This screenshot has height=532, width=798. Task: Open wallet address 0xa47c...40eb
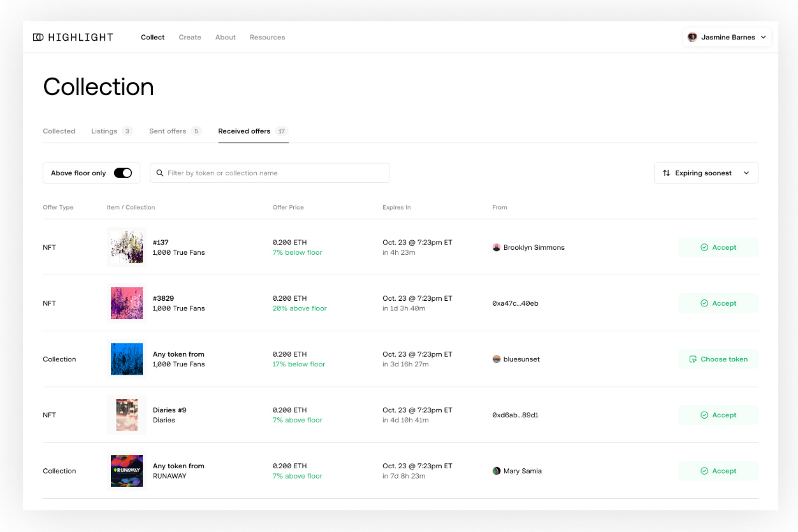point(515,303)
